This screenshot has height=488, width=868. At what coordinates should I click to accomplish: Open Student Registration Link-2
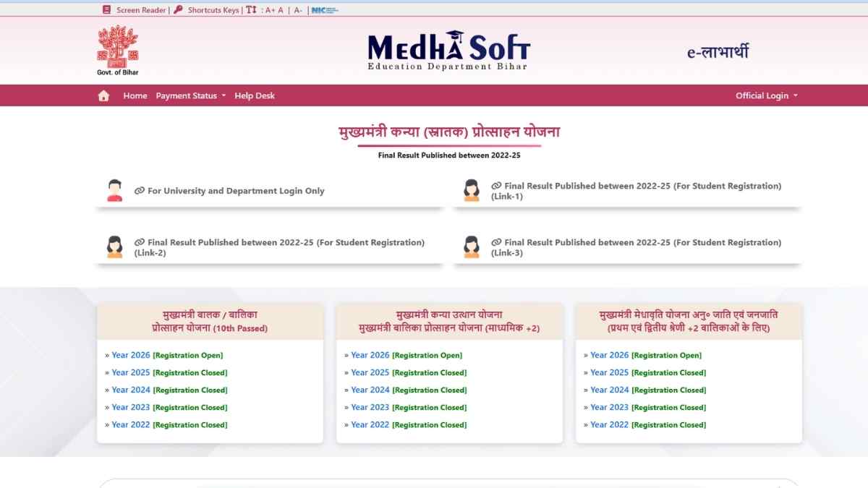[280, 247]
